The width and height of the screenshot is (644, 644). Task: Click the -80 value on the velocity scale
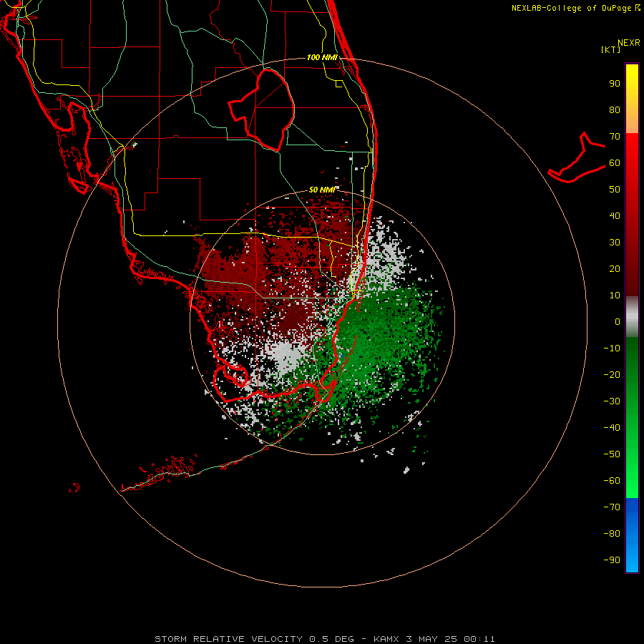click(612, 534)
